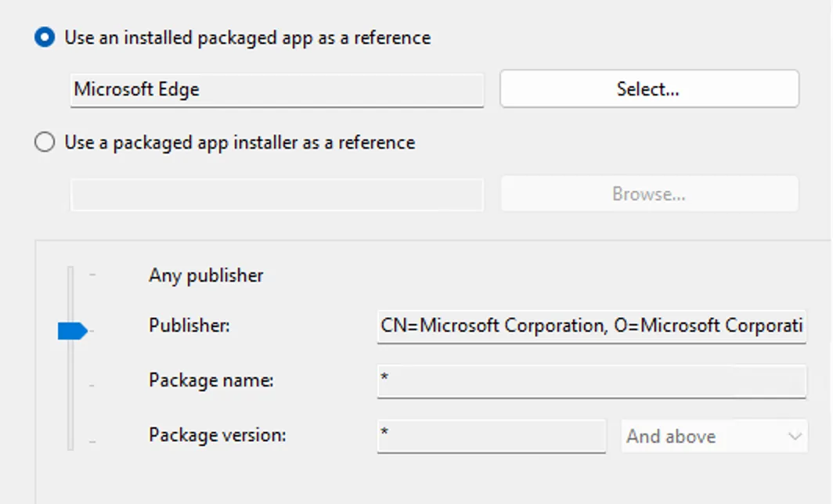This screenshot has width=833, height=504.
Task: Click the Microsoft Edge app name field
Action: [x=277, y=90]
